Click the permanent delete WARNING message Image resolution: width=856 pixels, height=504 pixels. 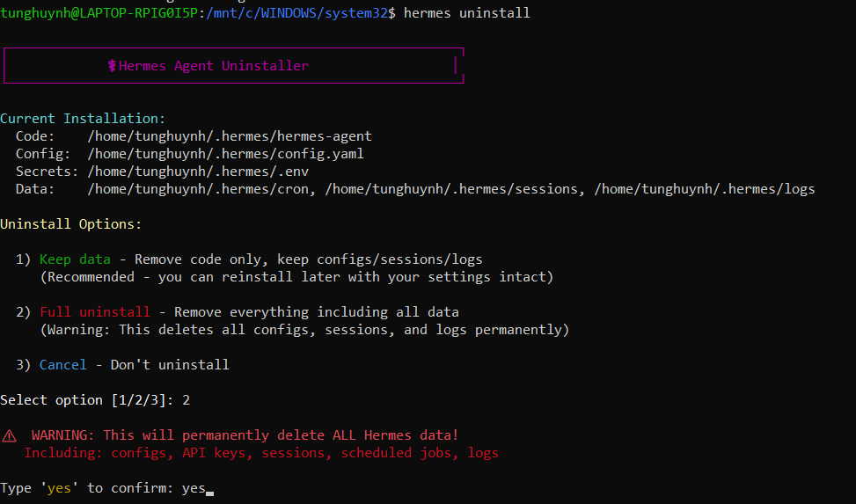(245, 435)
